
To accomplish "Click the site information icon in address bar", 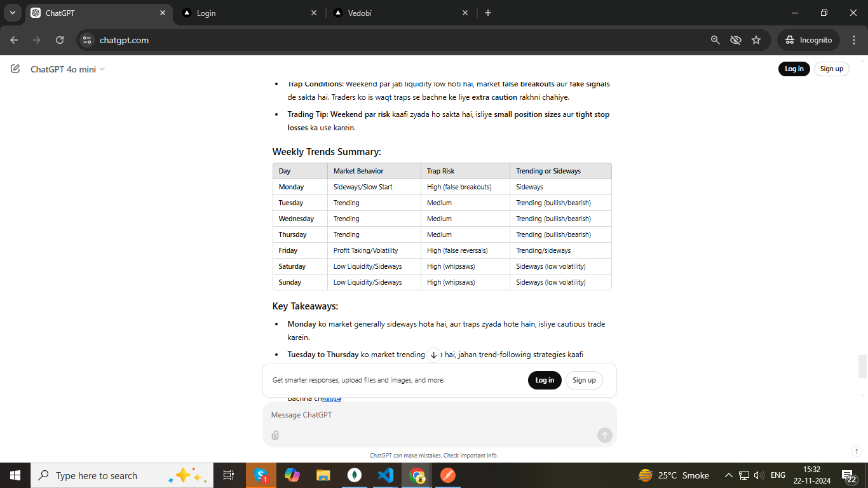I will (x=87, y=40).
